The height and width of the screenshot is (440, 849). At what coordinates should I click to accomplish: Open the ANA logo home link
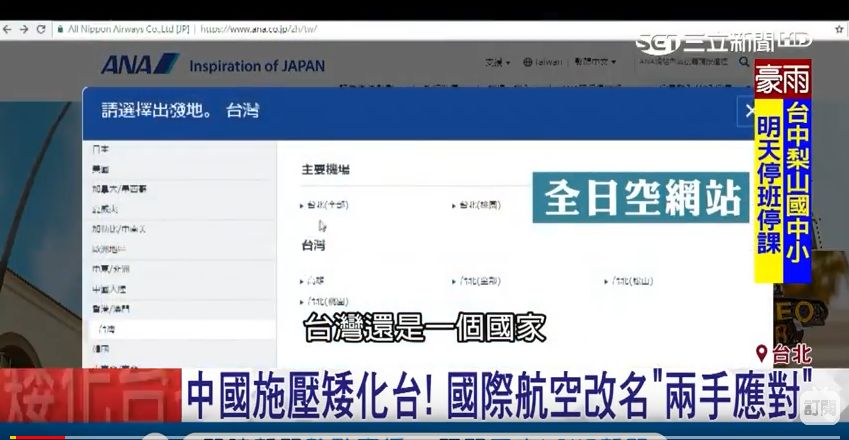tap(140, 64)
